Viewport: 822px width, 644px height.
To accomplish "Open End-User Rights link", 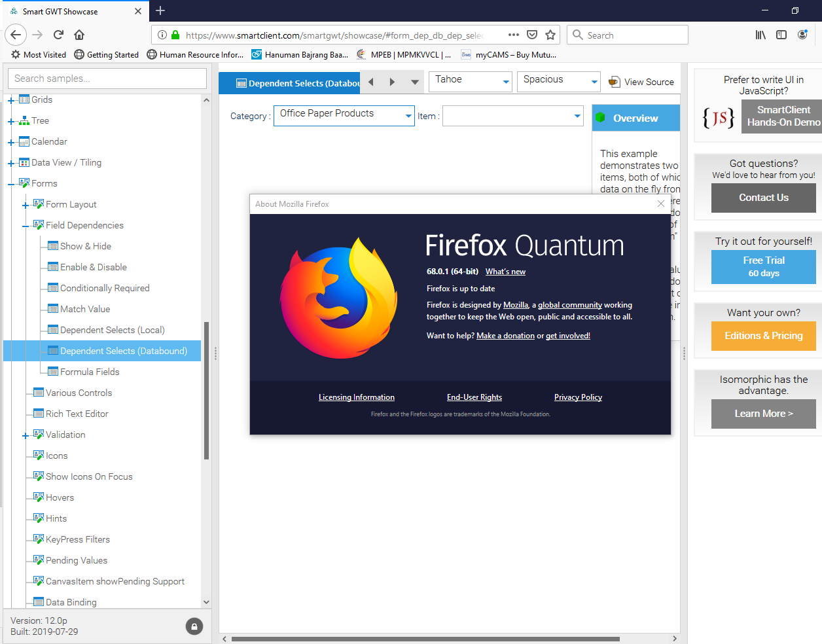I will [474, 397].
